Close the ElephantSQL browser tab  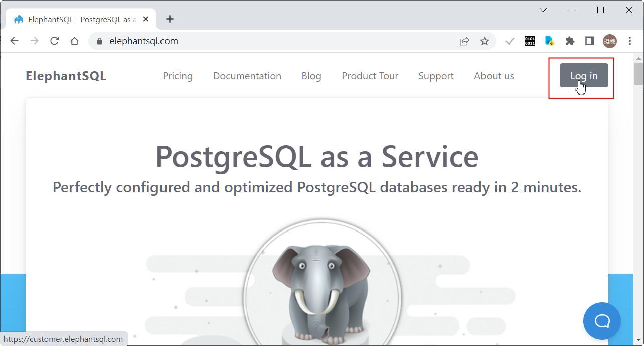[x=146, y=19]
